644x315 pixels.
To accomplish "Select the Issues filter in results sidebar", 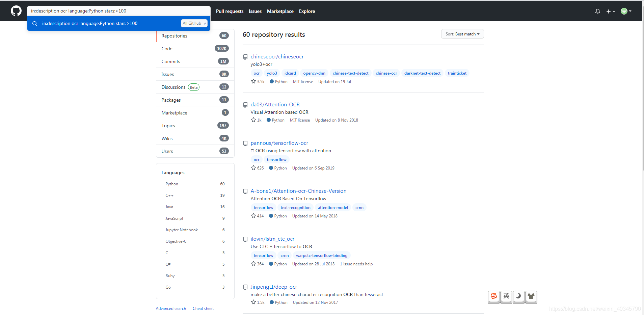I will pyautogui.click(x=195, y=74).
